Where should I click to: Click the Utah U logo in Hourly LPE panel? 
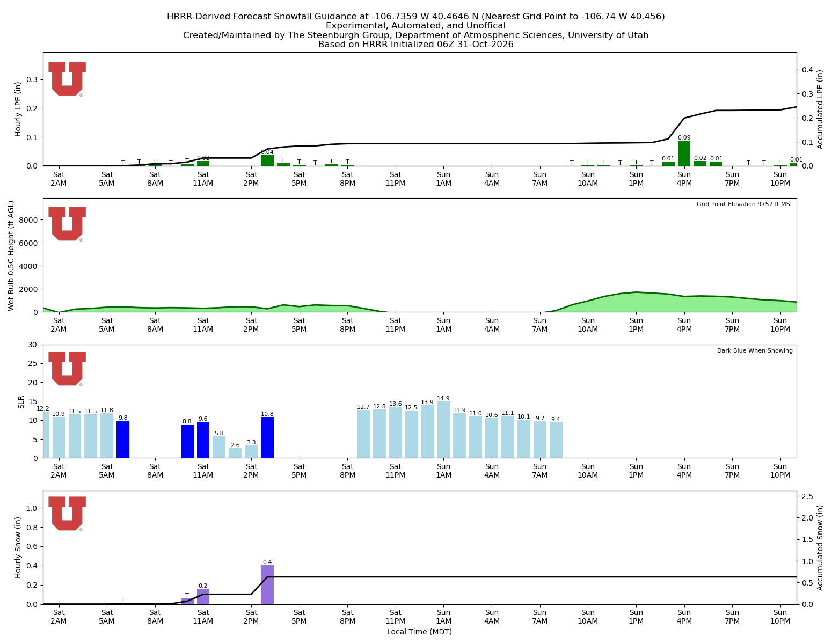point(67,79)
